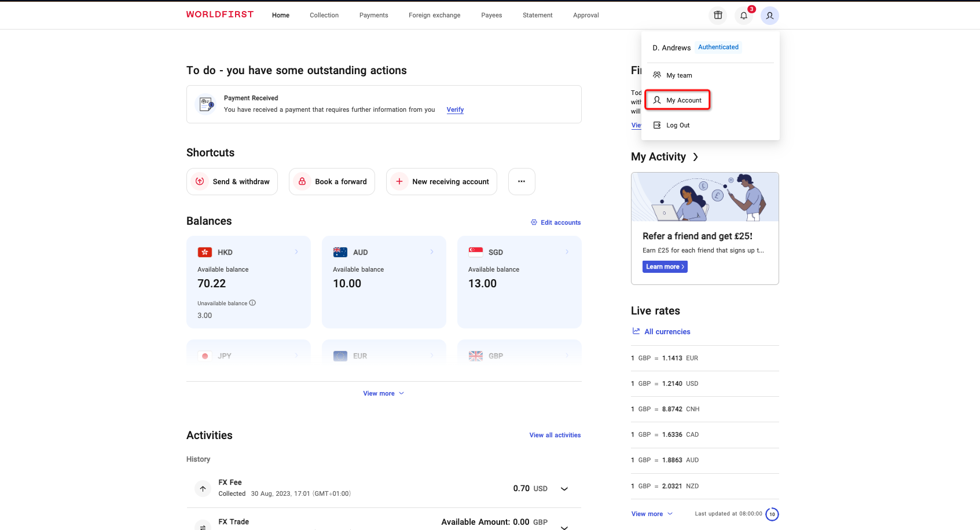This screenshot has height=530, width=980.
Task: Click the info icon beside Unavailable balance
Action: (x=252, y=303)
